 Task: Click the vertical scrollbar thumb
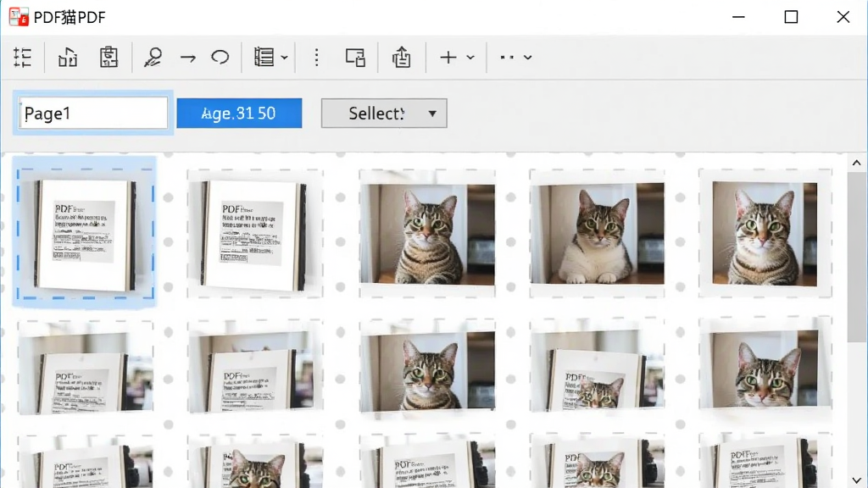856,258
